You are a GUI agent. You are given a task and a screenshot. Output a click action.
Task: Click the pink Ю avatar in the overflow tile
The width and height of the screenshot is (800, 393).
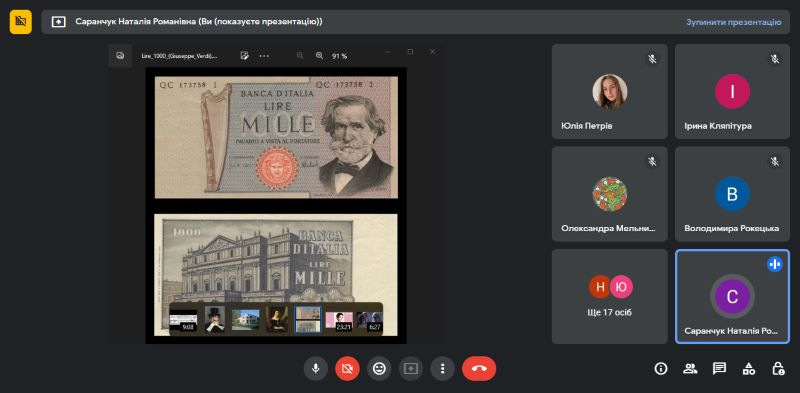(621, 286)
